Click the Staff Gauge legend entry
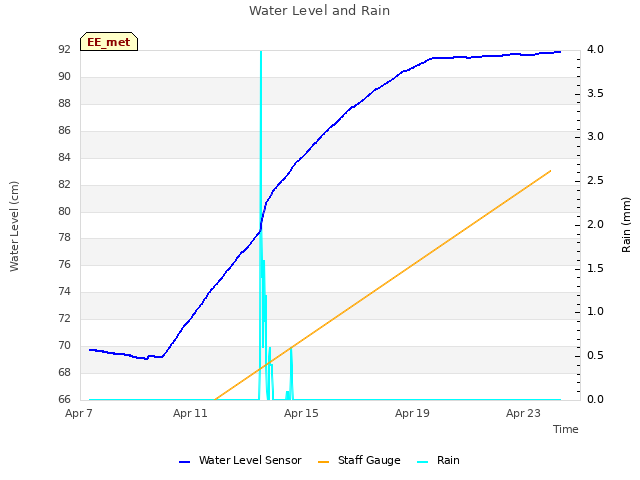The width and height of the screenshot is (640, 480). coord(359,460)
